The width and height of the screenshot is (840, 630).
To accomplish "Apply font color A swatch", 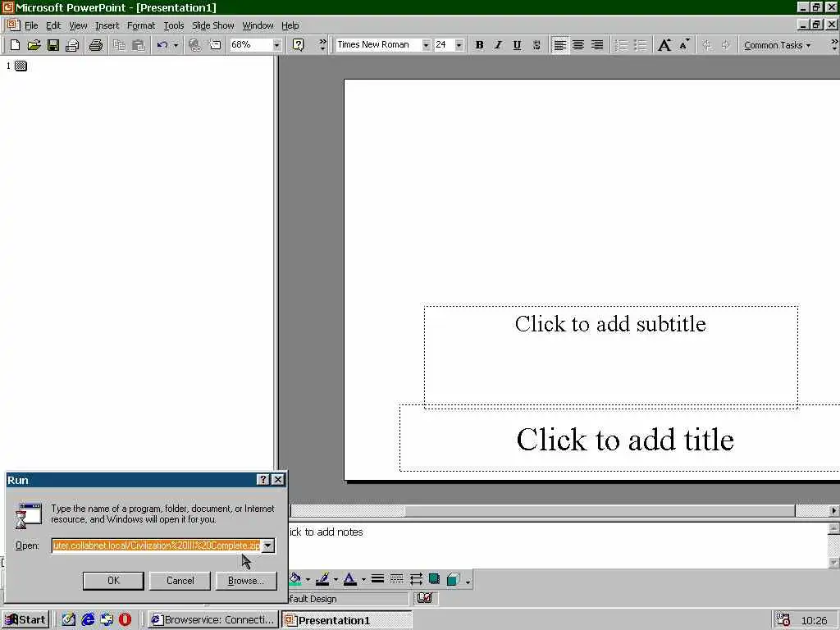I will (x=349, y=578).
